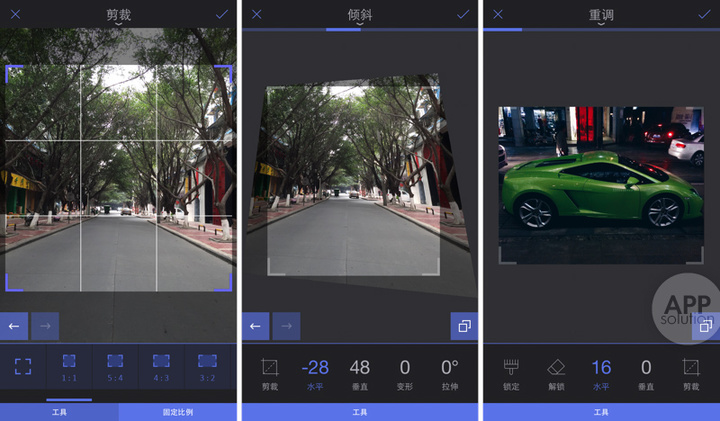Choose the 4:3 crop ratio
This screenshot has width=720, height=421.
[x=161, y=366]
